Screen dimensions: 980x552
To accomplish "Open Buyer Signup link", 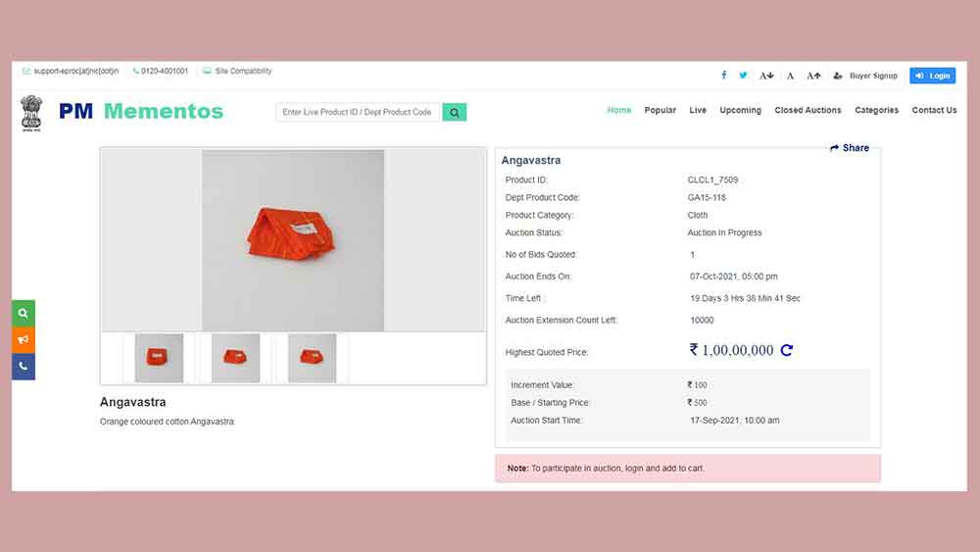I will pyautogui.click(x=872, y=75).
